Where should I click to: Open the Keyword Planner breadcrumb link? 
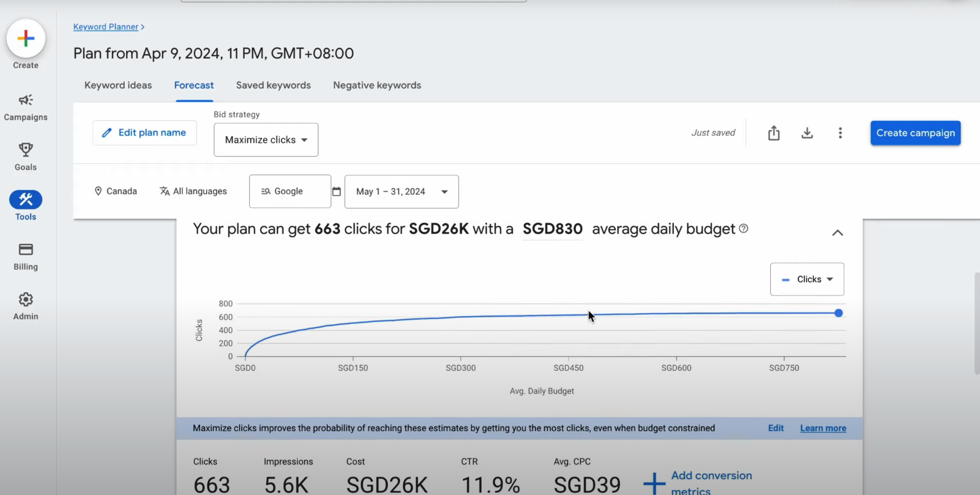click(x=106, y=27)
